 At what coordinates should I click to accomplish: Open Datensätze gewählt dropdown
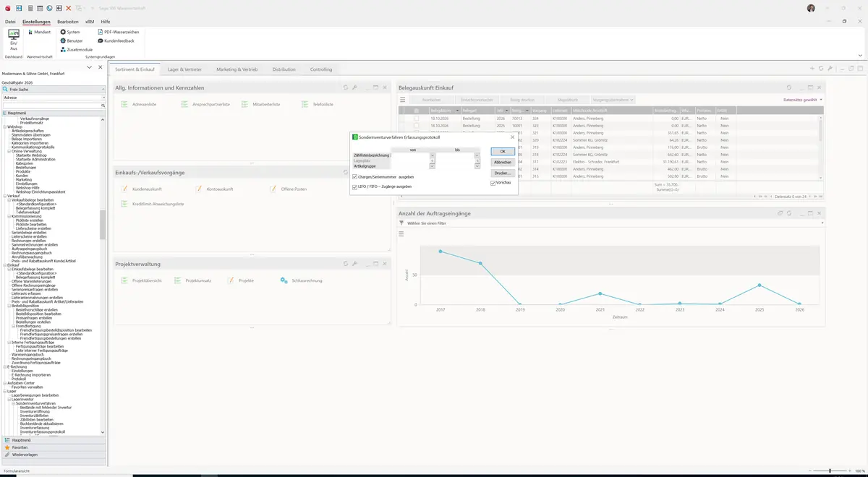pyautogui.click(x=802, y=100)
